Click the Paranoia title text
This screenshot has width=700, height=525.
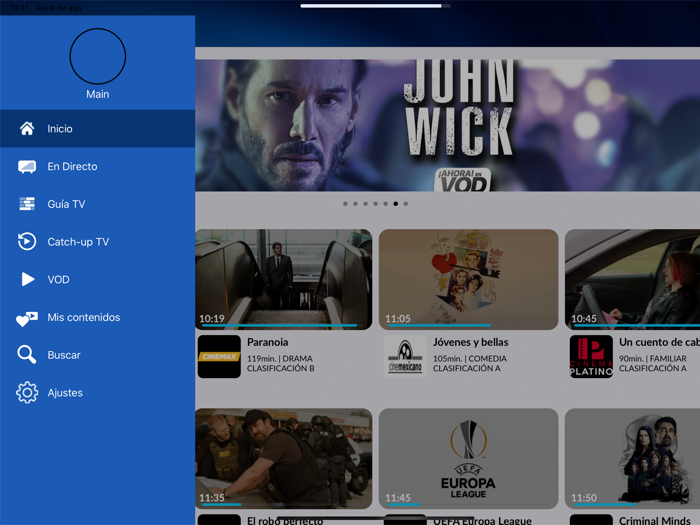(267, 342)
